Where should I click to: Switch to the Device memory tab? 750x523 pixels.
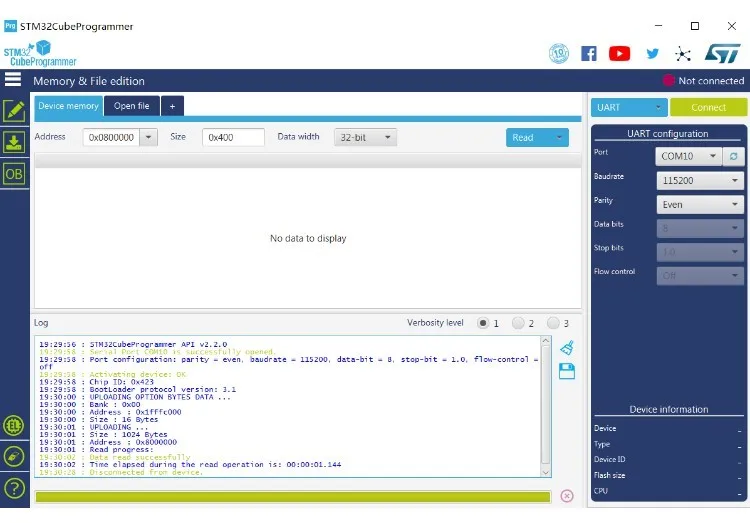click(68, 106)
